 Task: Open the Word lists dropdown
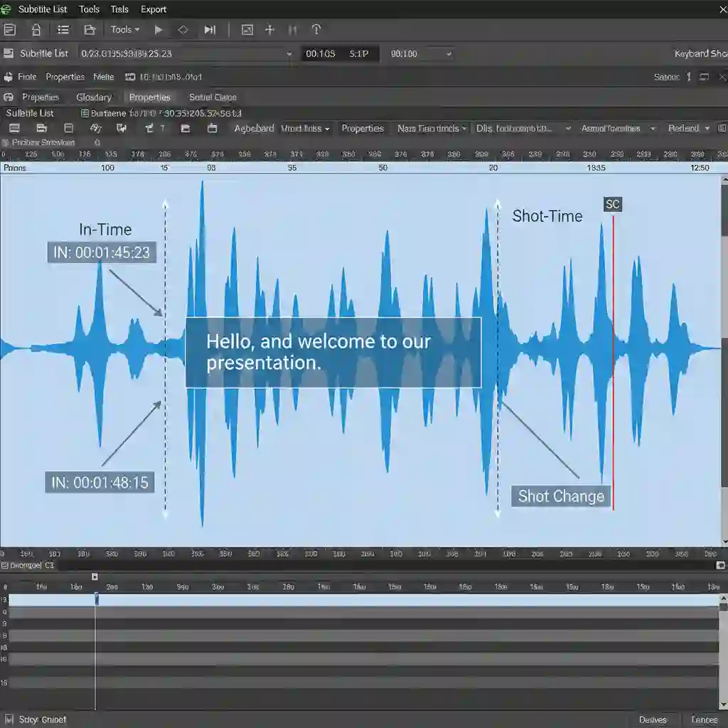click(x=306, y=129)
